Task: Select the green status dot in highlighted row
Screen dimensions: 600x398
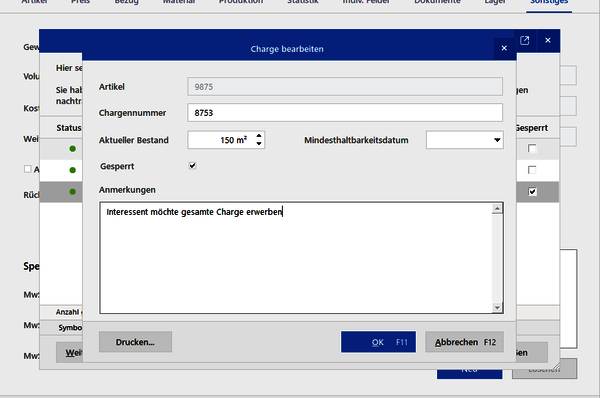Action: [x=72, y=192]
